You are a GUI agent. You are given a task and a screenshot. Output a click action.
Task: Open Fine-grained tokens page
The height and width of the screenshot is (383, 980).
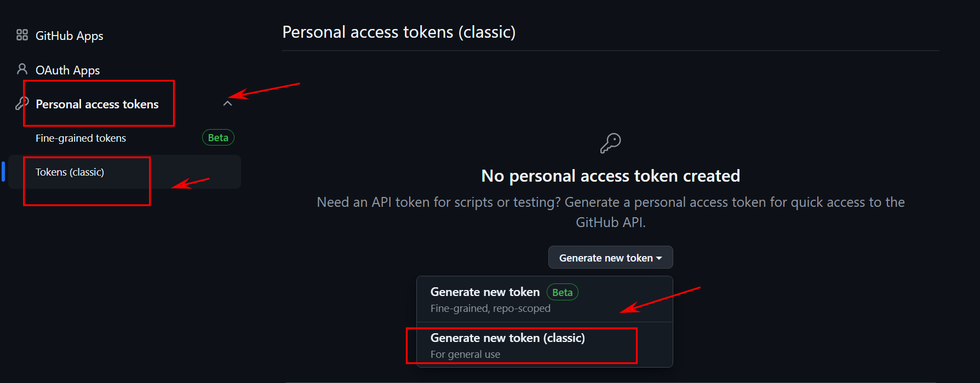(81, 138)
